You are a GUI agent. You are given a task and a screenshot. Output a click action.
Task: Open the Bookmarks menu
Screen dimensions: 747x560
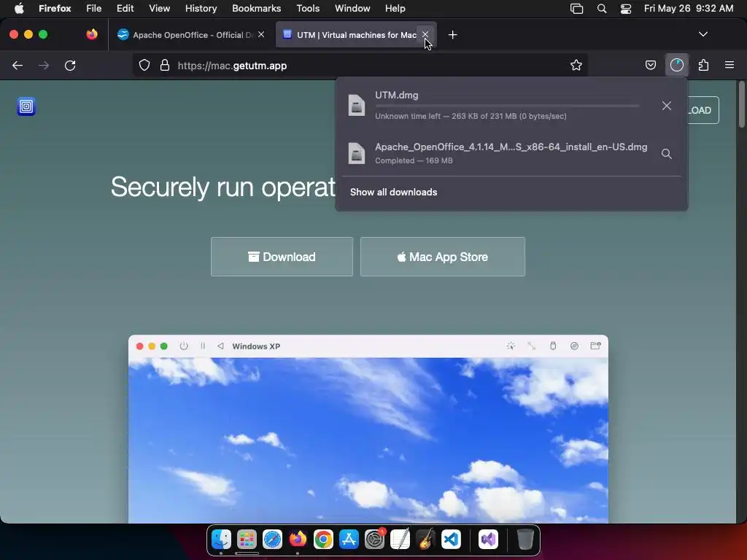[x=256, y=9]
